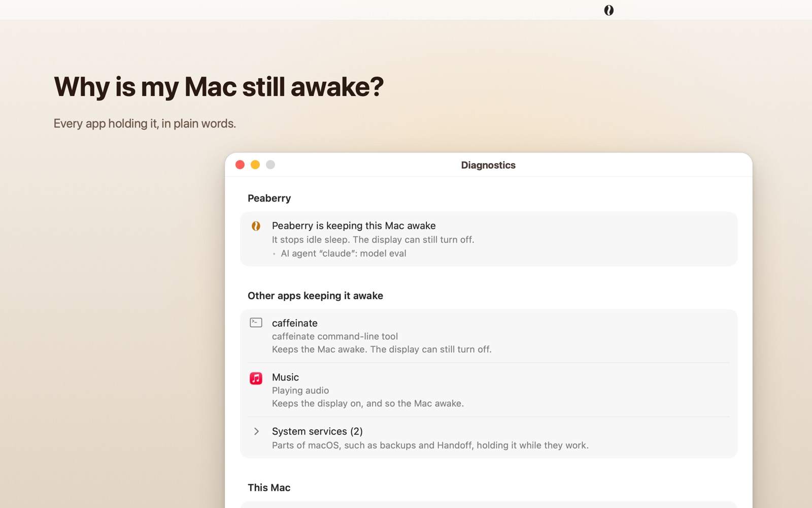Expand the System services chevron

[x=256, y=431]
